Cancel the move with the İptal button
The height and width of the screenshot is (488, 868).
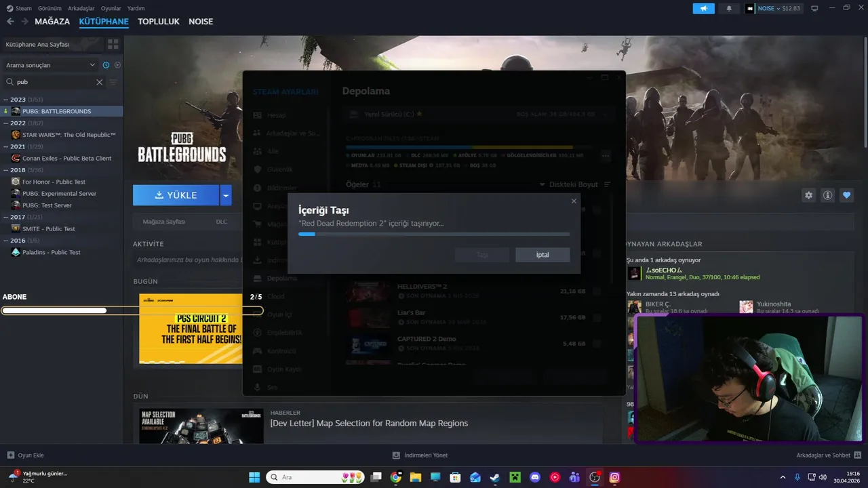[542, 255]
